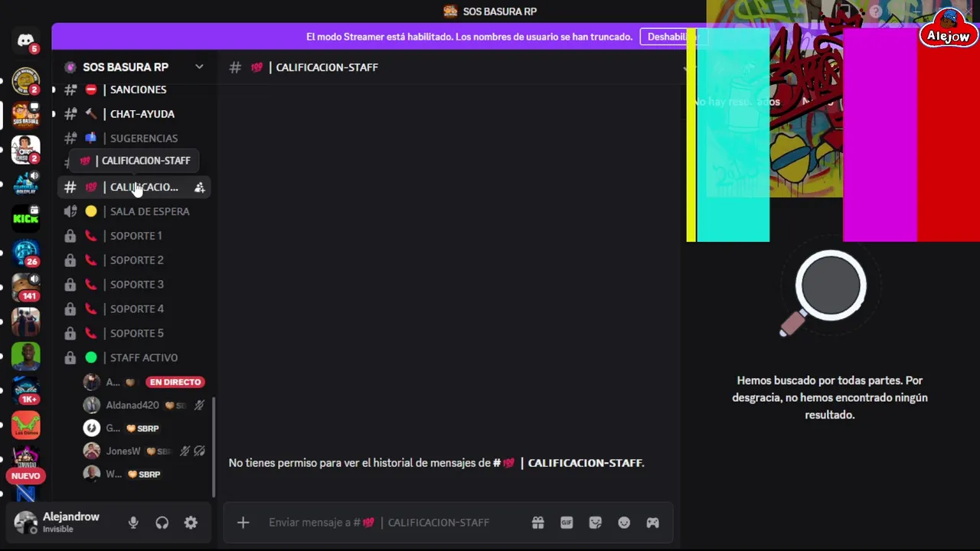Click the SOPORTE 4 locked channel
The image size is (980, 551).
tap(134, 309)
